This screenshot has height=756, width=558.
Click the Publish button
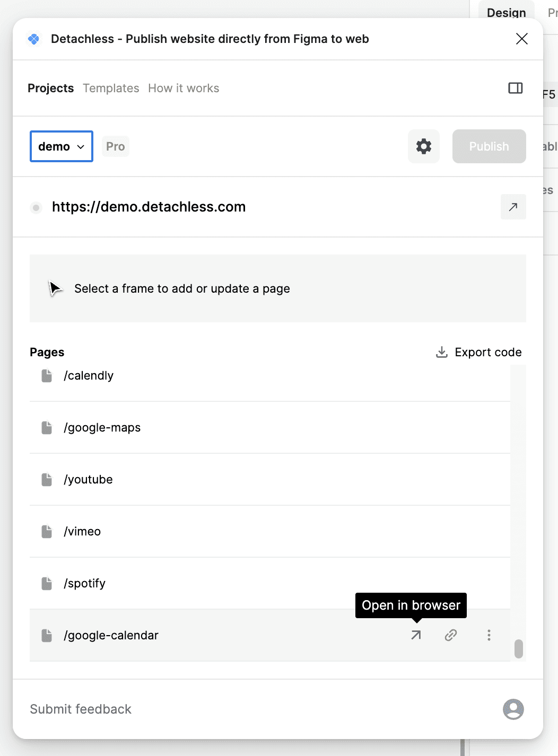489,146
